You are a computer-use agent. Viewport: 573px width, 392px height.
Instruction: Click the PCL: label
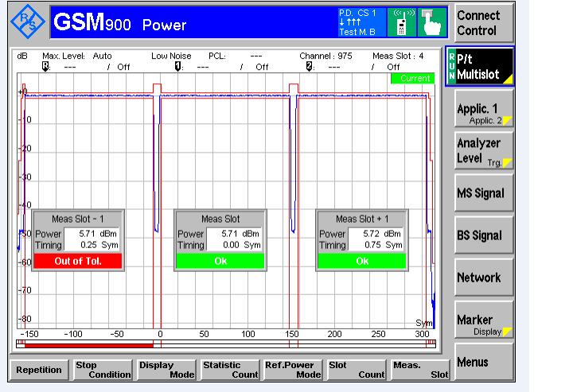coord(217,56)
